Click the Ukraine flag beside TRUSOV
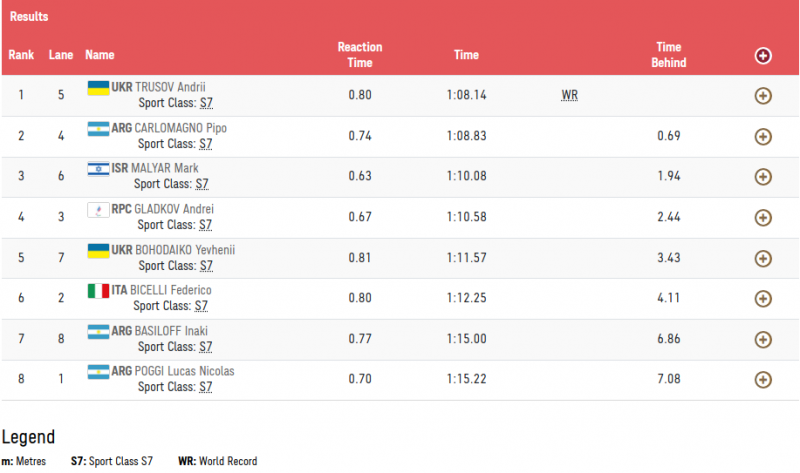 (x=98, y=87)
